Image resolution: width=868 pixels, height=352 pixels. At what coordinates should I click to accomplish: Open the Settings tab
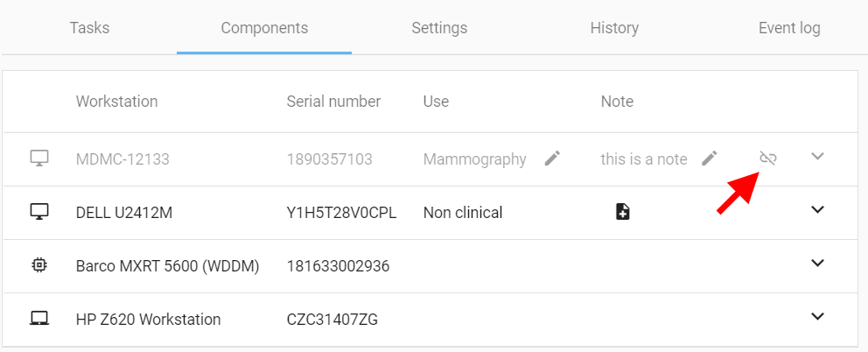point(439,28)
